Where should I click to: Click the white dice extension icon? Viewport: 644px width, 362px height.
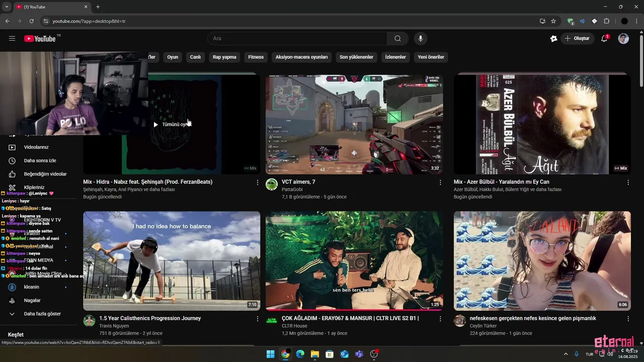594,21
